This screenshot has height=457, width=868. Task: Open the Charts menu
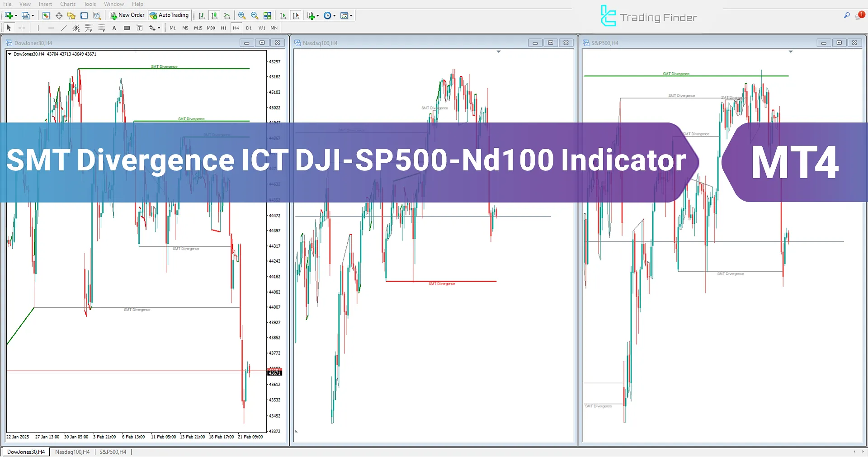click(x=68, y=4)
